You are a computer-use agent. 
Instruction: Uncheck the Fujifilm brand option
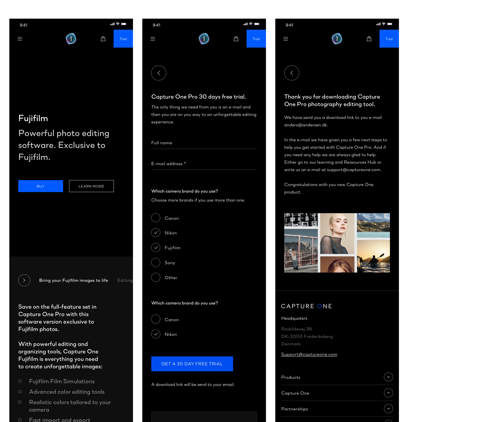coord(156,247)
